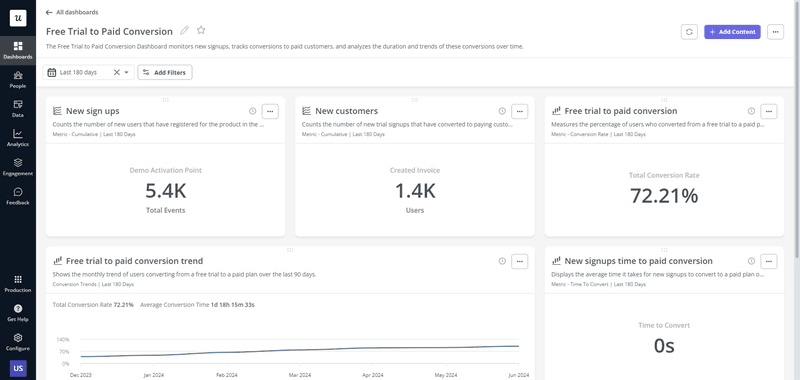This screenshot has height=380, width=800.
Task: Open the Analytics section
Action: pyautogui.click(x=18, y=138)
